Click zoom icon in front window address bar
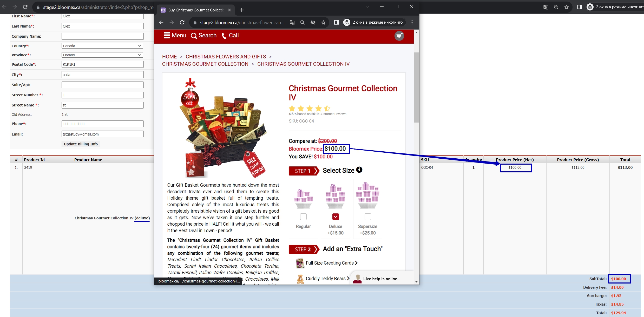644x317 pixels. (x=303, y=22)
